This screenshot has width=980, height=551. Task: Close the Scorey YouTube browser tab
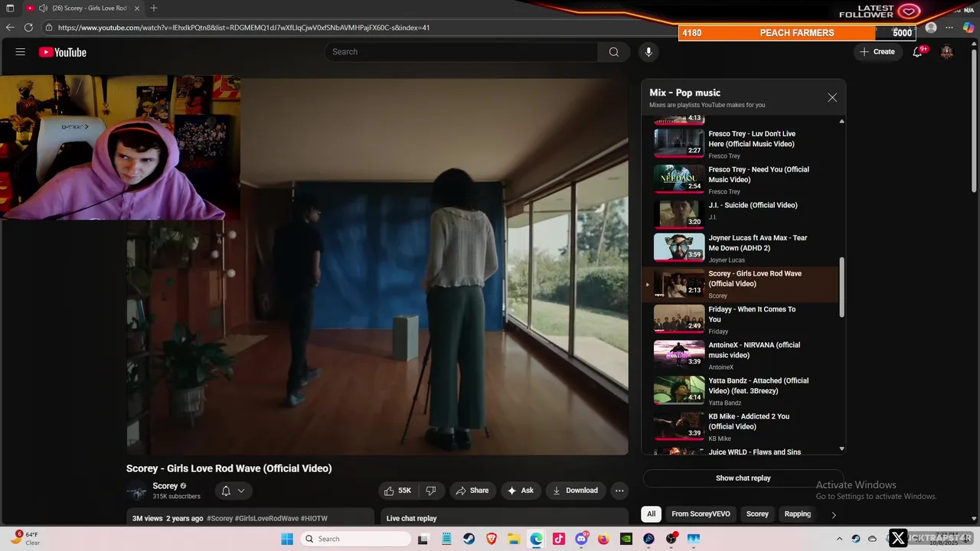[136, 8]
